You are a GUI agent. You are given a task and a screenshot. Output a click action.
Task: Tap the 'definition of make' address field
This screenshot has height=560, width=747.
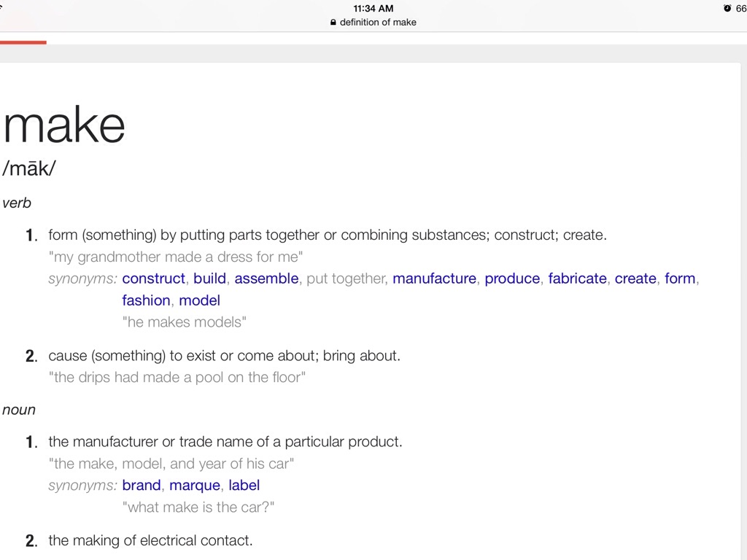[378, 23]
